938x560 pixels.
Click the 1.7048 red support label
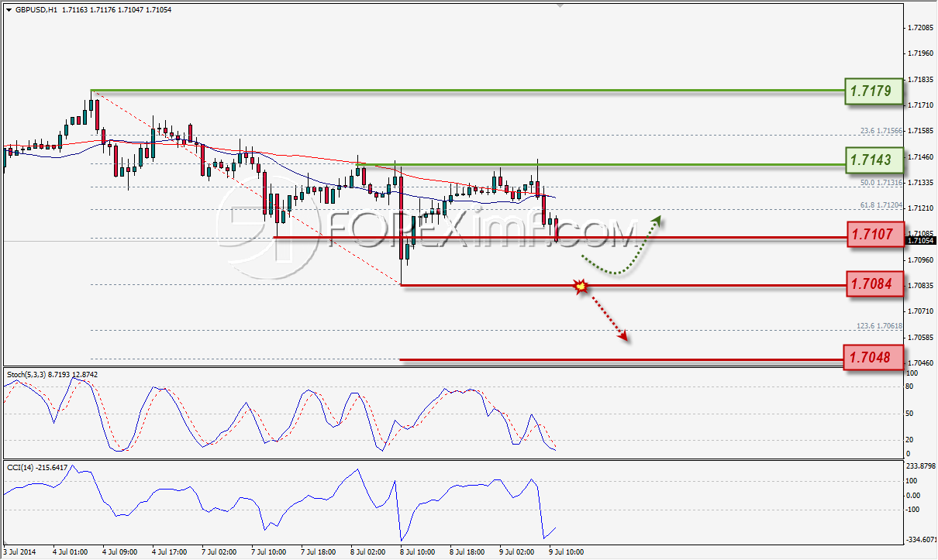pyautogui.click(x=874, y=357)
